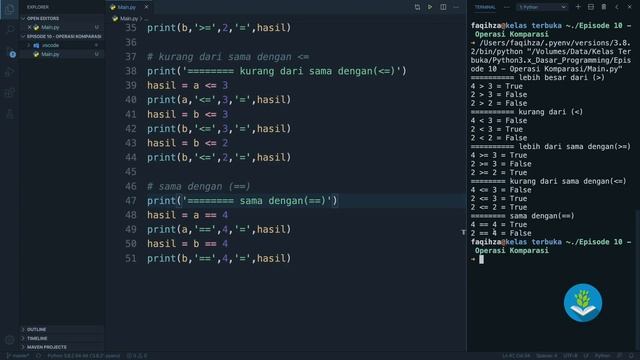The width and height of the screenshot is (640, 360).
Task: Run Python file with the play icon
Action: 430,7
